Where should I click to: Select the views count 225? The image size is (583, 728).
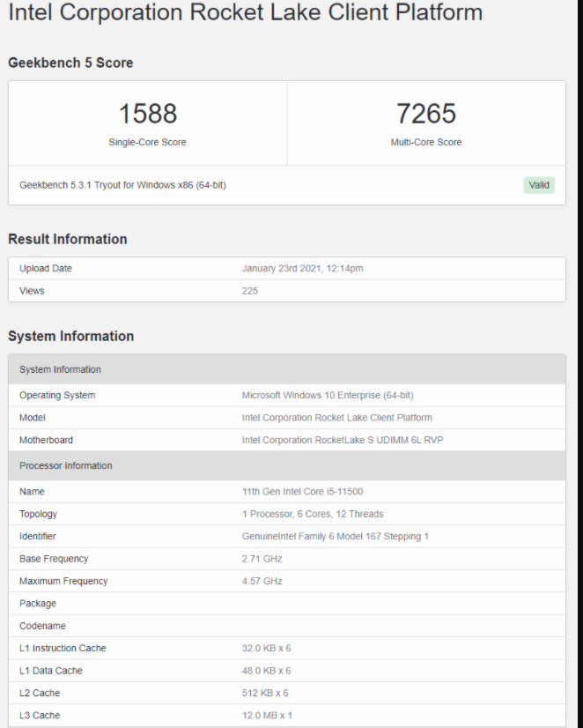249,291
